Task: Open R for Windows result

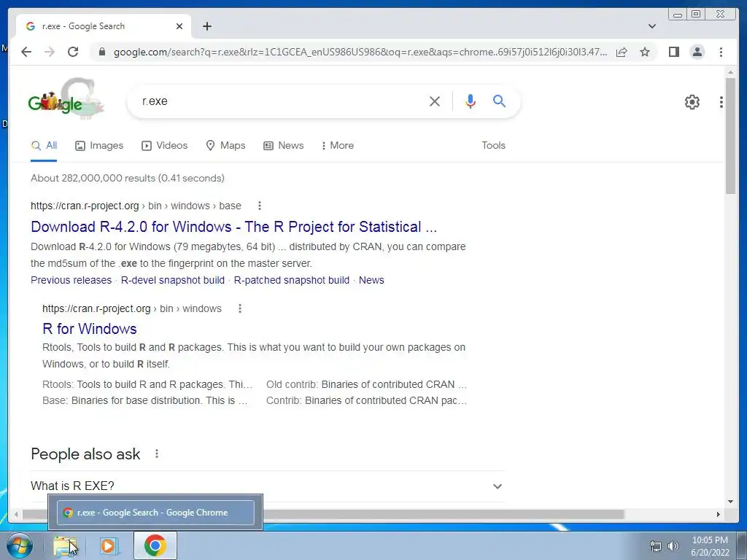Action: coord(90,329)
